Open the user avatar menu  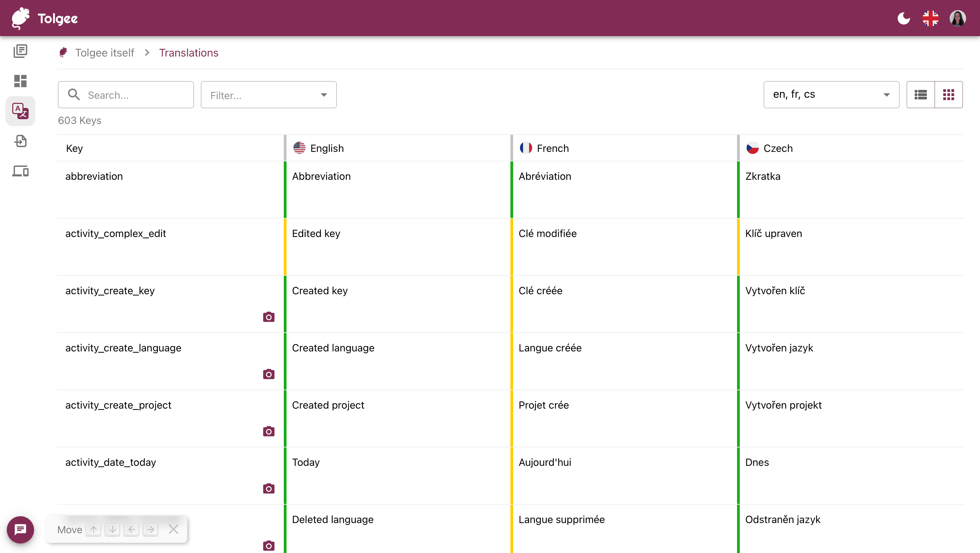pos(958,18)
